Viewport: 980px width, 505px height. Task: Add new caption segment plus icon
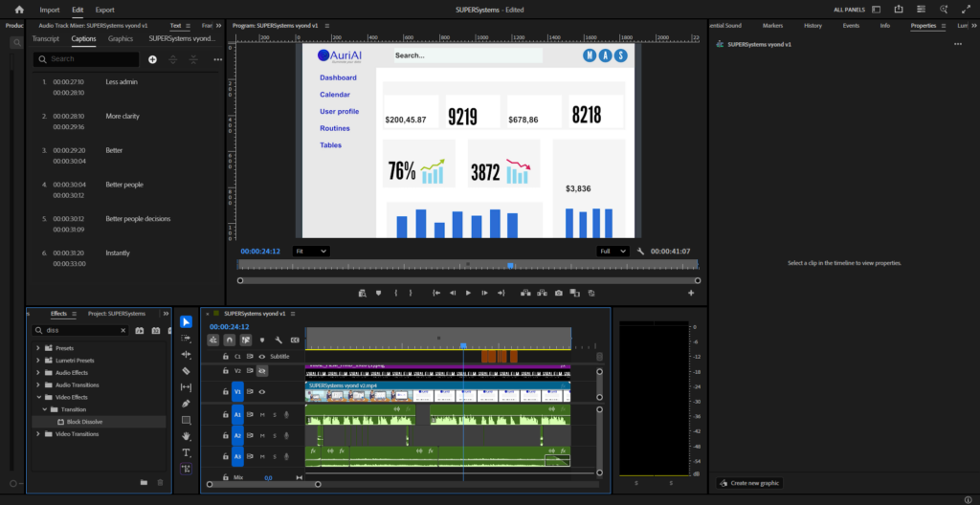tap(152, 59)
